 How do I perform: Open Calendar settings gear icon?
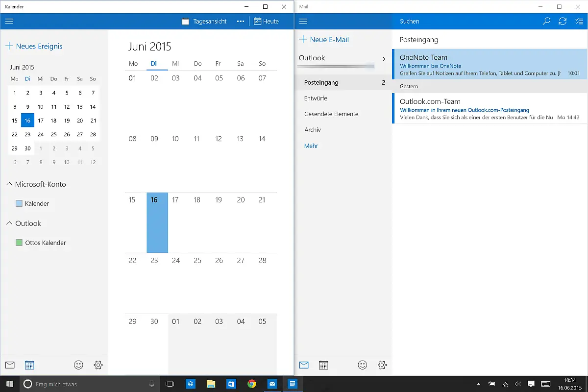[98, 365]
